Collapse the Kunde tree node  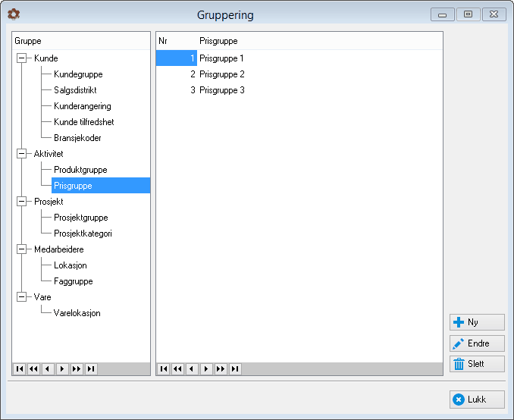click(x=22, y=58)
